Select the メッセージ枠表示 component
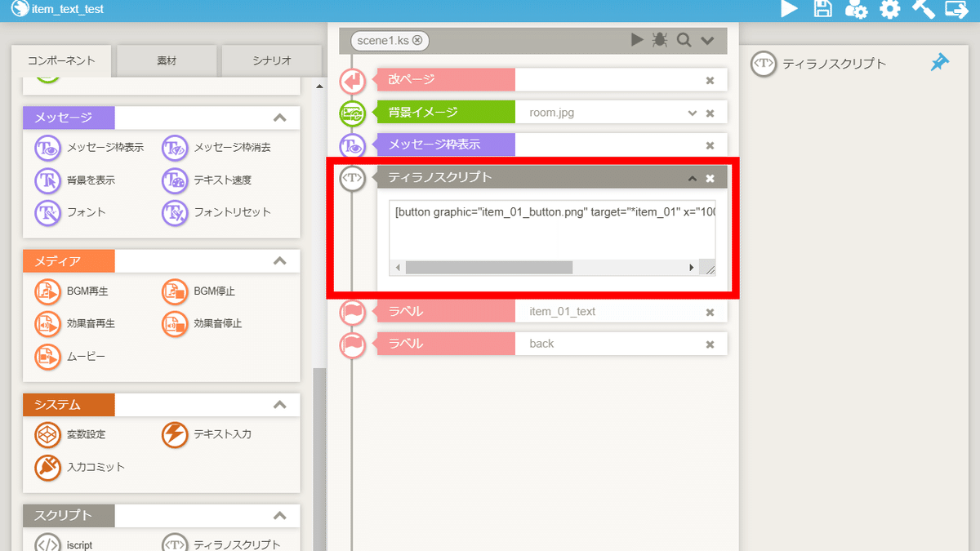 pyautogui.click(x=89, y=148)
